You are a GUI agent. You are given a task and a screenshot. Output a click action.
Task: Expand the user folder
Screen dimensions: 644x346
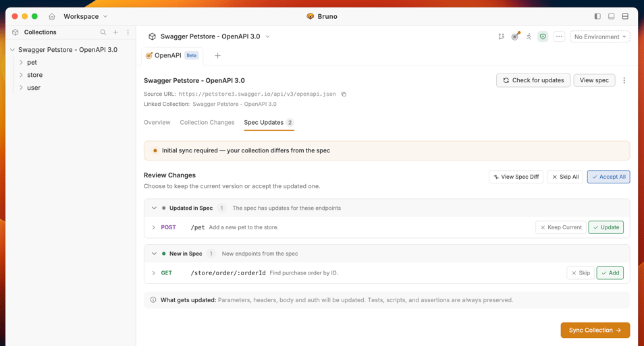pos(21,88)
